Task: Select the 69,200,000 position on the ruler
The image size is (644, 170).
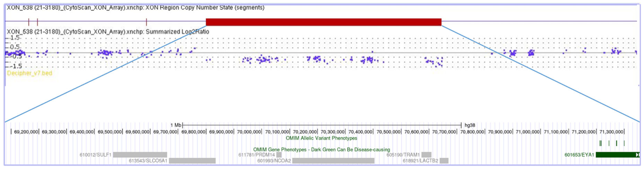Action: point(26,132)
